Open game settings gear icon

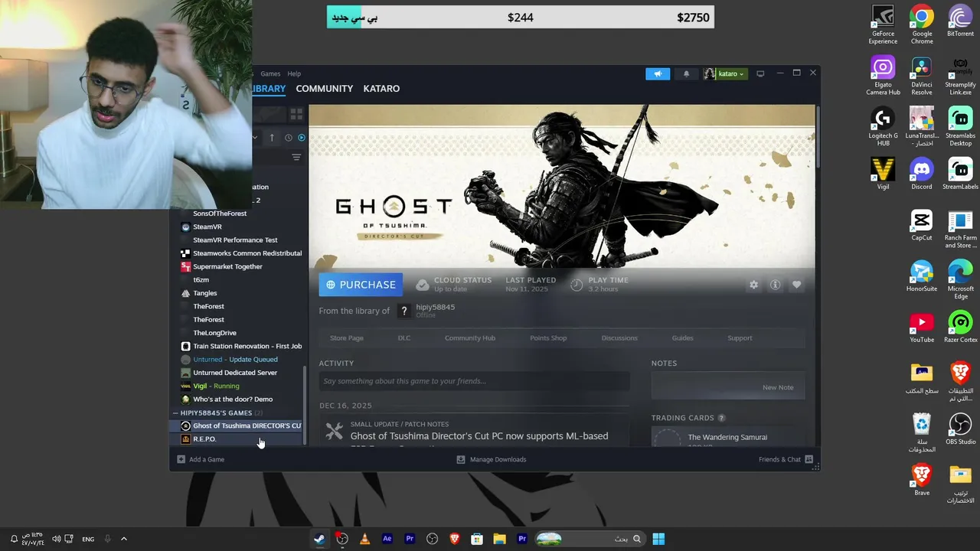point(753,285)
